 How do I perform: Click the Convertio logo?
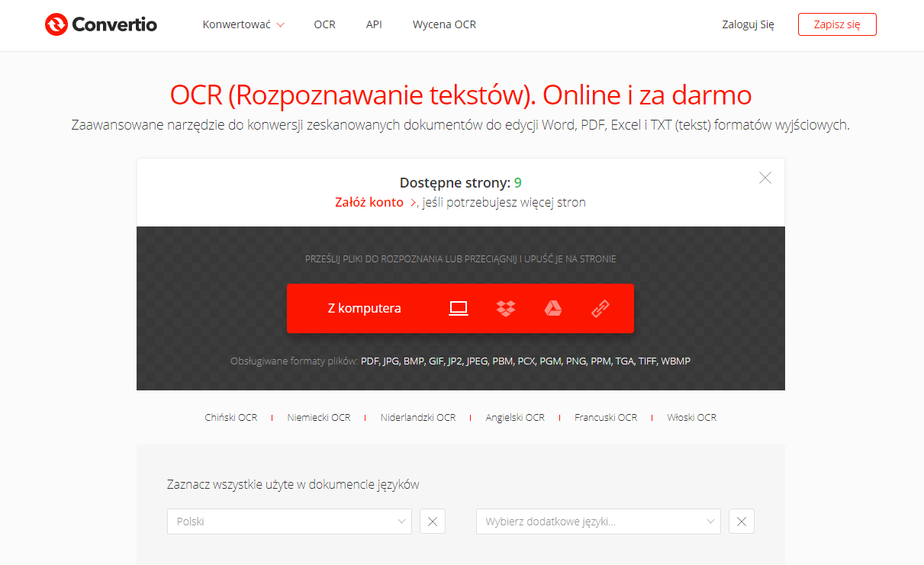(x=101, y=24)
